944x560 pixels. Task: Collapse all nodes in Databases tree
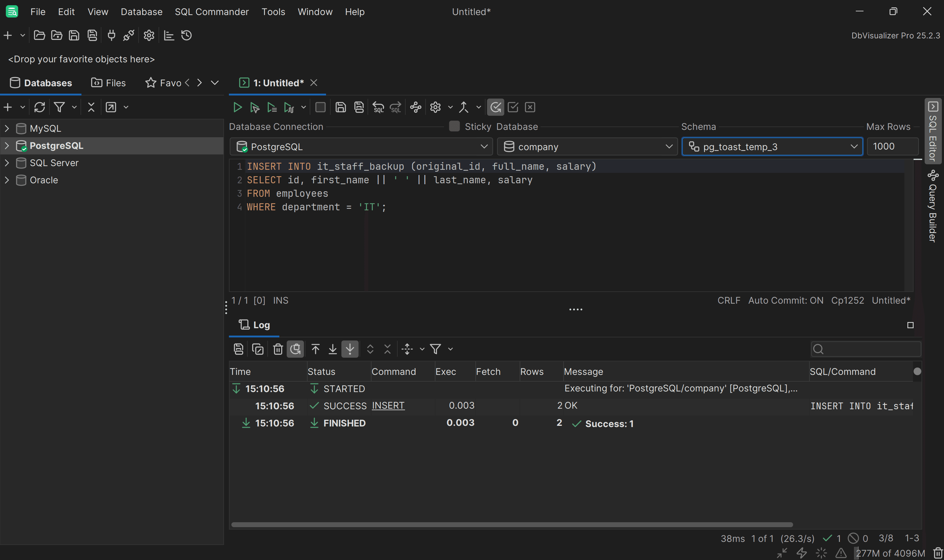91,107
